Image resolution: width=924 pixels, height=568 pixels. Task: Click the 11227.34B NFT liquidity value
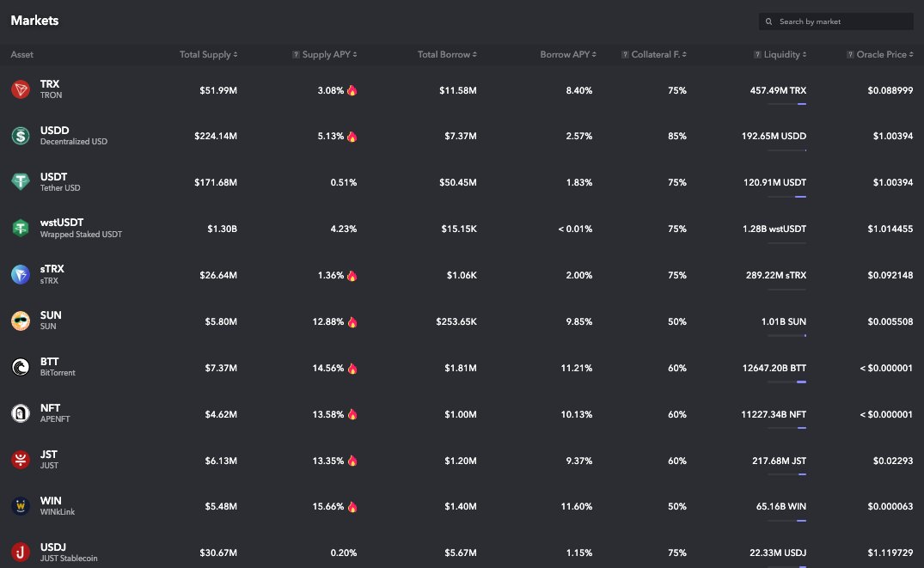coord(774,414)
